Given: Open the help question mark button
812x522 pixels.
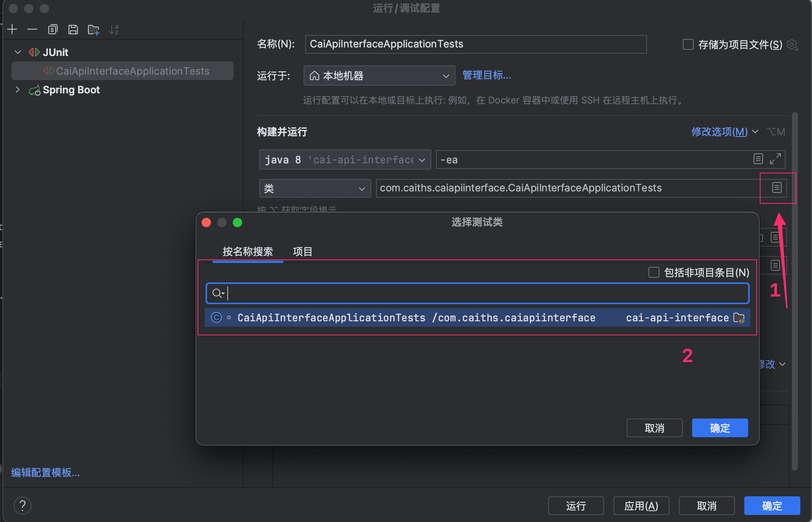Looking at the screenshot, I should coord(23,506).
